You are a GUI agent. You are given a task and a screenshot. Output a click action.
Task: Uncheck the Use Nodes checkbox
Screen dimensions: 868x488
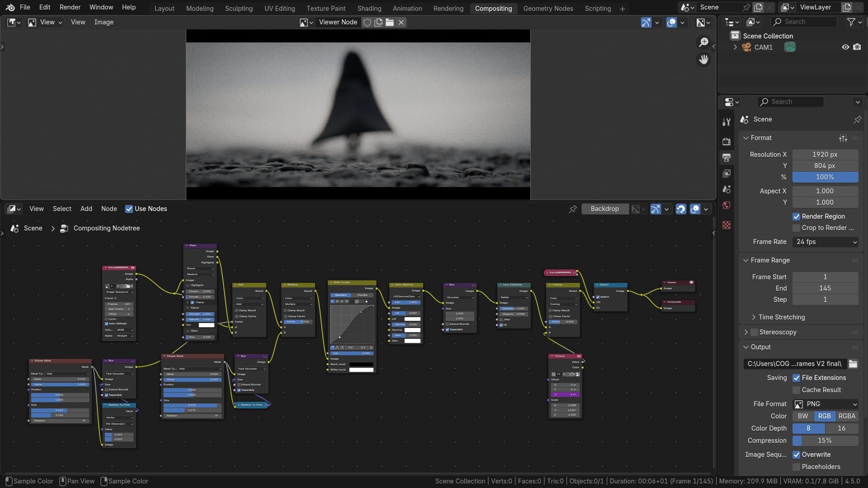129,209
